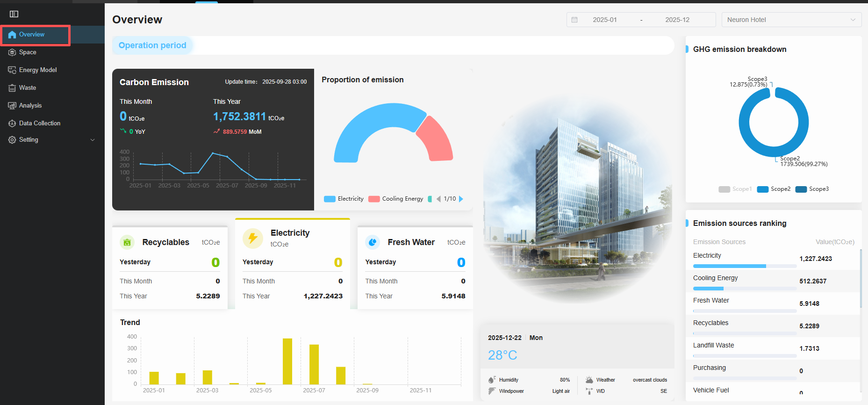Go to next legend page arrow

tap(461, 199)
